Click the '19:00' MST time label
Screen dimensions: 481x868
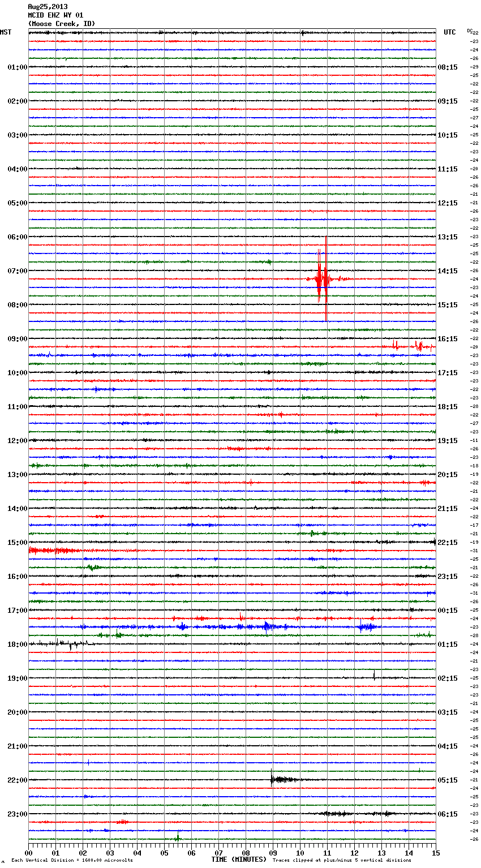click(18, 678)
